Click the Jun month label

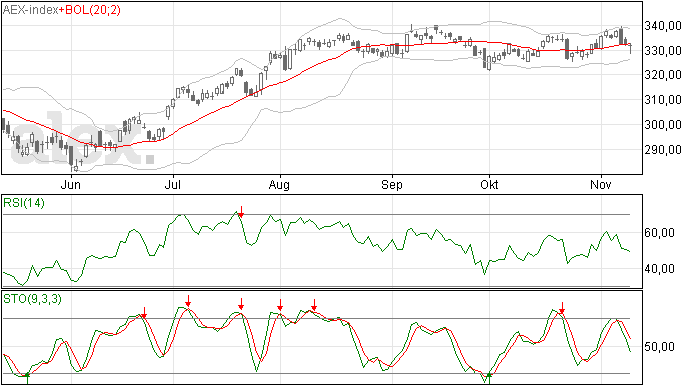pos(71,184)
